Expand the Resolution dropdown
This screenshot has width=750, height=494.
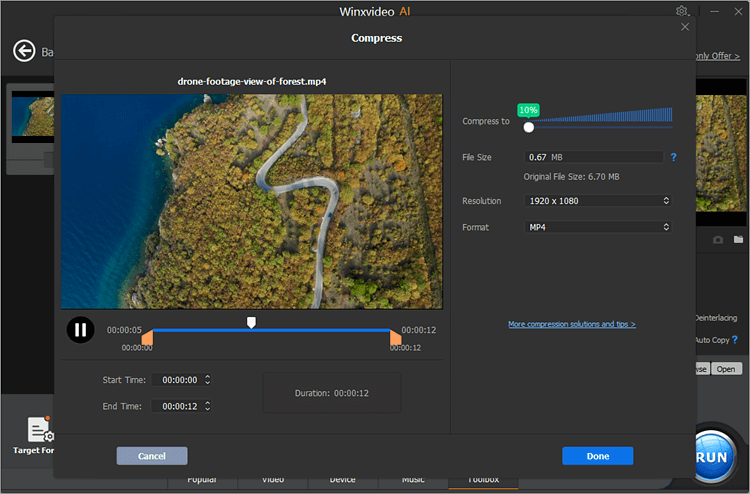pos(598,201)
